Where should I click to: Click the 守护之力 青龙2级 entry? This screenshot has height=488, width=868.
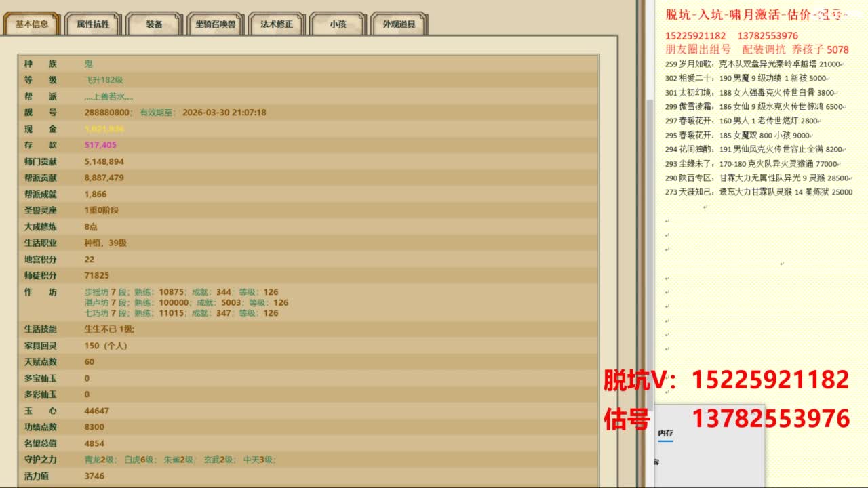pyautogui.click(x=98, y=460)
